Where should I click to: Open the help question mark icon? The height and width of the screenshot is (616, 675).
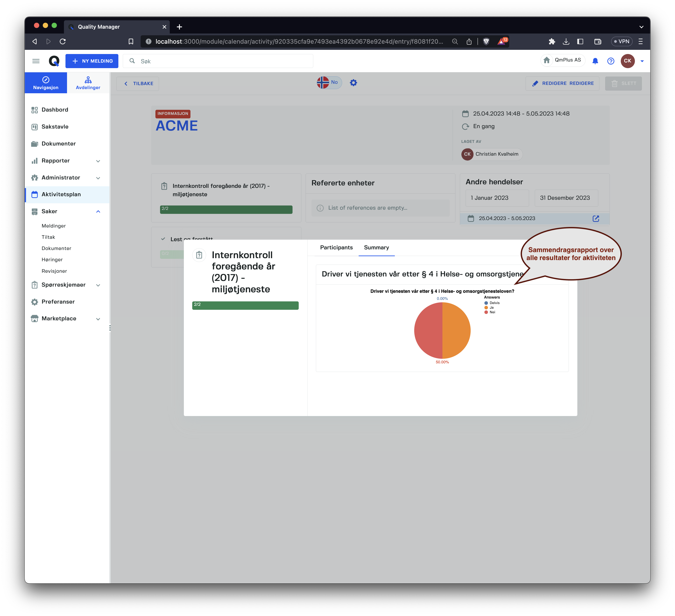(611, 61)
